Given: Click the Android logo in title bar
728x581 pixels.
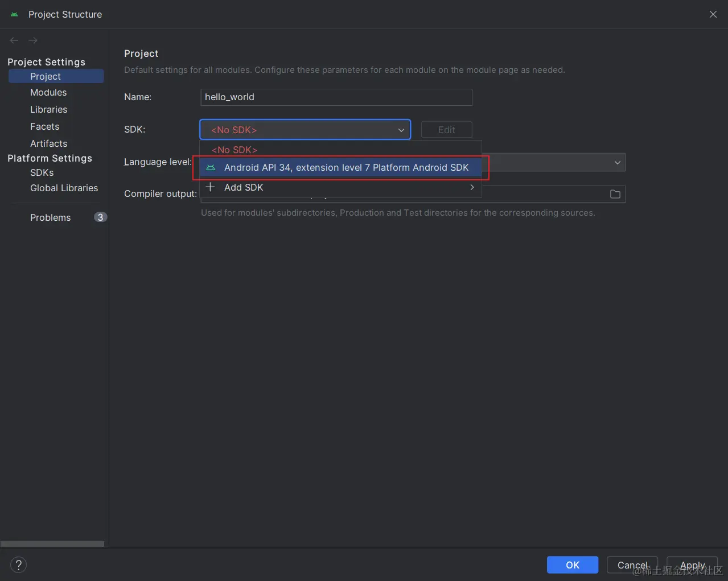Looking at the screenshot, I should tap(14, 14).
